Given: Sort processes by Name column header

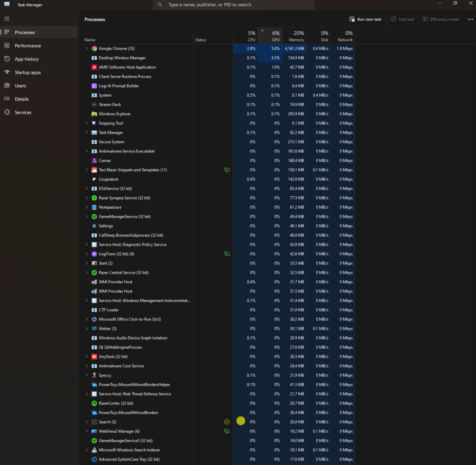Looking at the screenshot, I should tap(136, 36).
